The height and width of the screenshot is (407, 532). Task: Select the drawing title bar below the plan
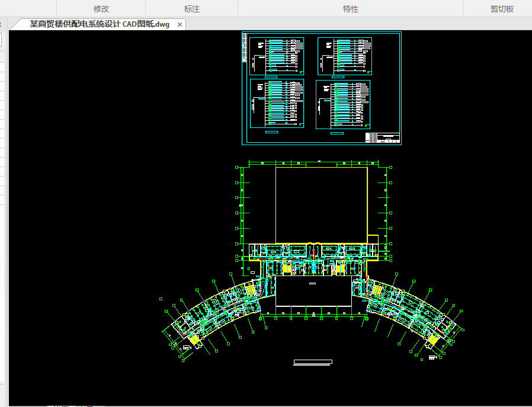coord(313,362)
